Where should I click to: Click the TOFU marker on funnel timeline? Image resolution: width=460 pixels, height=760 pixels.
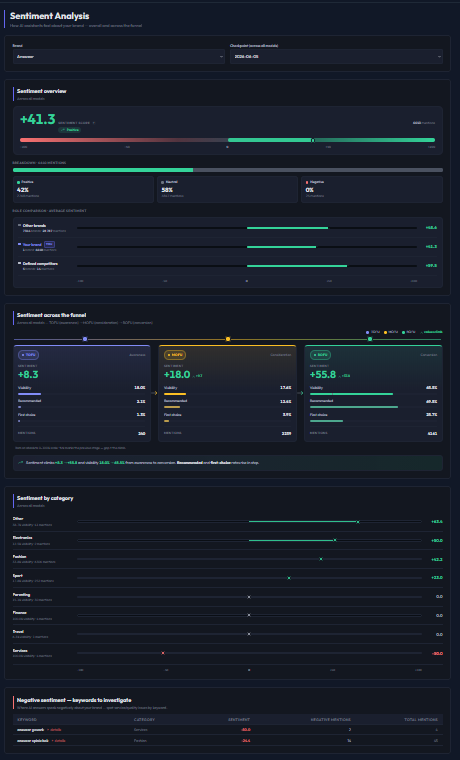[x=85, y=339]
